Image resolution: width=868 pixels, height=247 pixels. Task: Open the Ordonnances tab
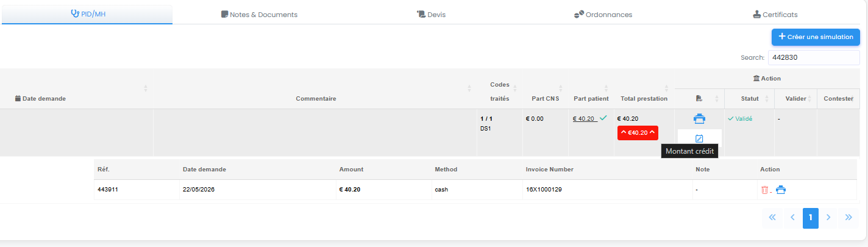pyautogui.click(x=603, y=15)
